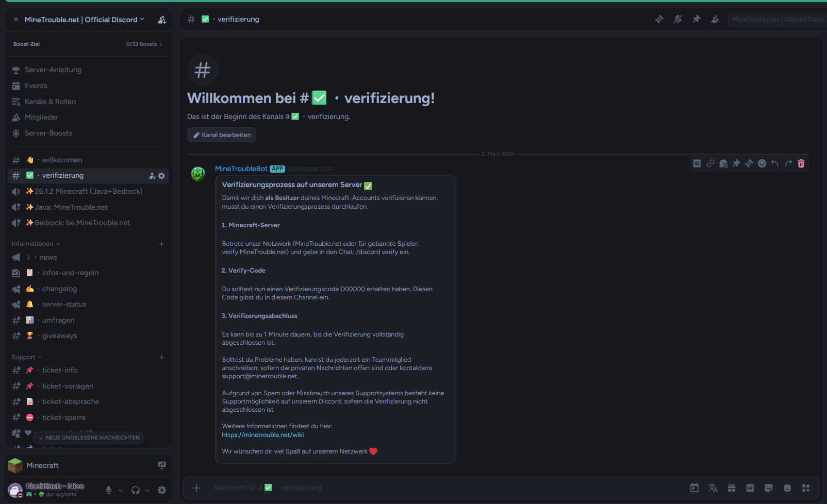827x504 pixels.
Task: Add channel to Support category
Action: [x=161, y=357]
